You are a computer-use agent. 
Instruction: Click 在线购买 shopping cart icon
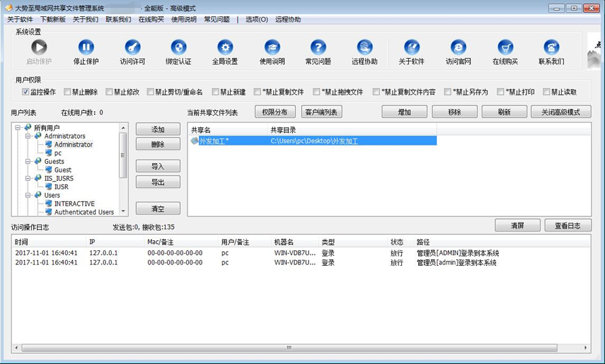click(x=505, y=47)
